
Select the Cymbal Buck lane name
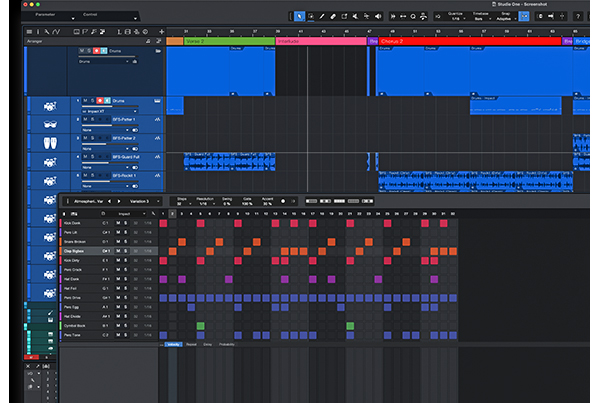(75, 326)
